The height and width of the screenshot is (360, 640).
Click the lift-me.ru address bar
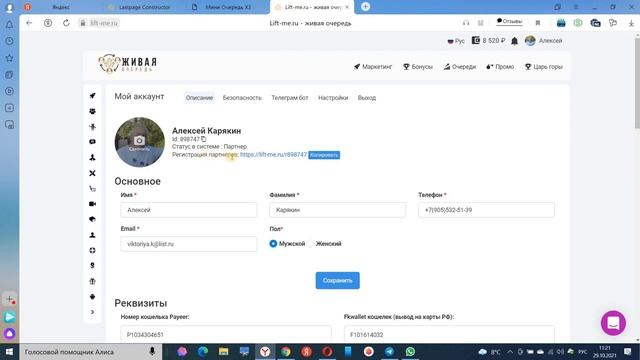tap(100, 23)
